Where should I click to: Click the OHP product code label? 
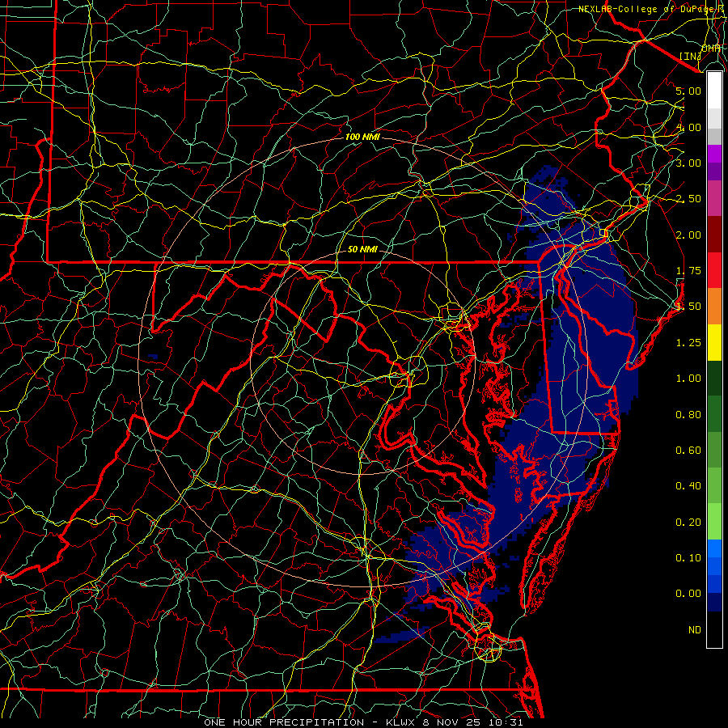(711, 49)
